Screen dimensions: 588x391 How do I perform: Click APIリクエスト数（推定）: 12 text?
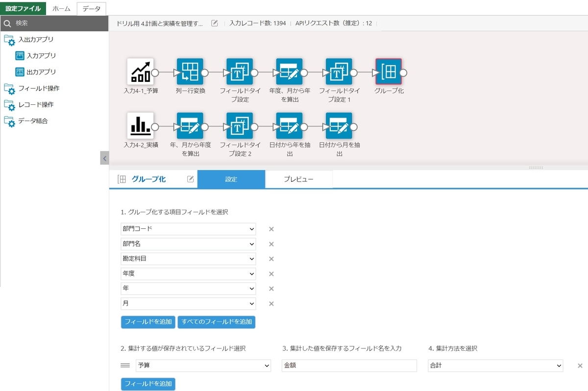(334, 23)
